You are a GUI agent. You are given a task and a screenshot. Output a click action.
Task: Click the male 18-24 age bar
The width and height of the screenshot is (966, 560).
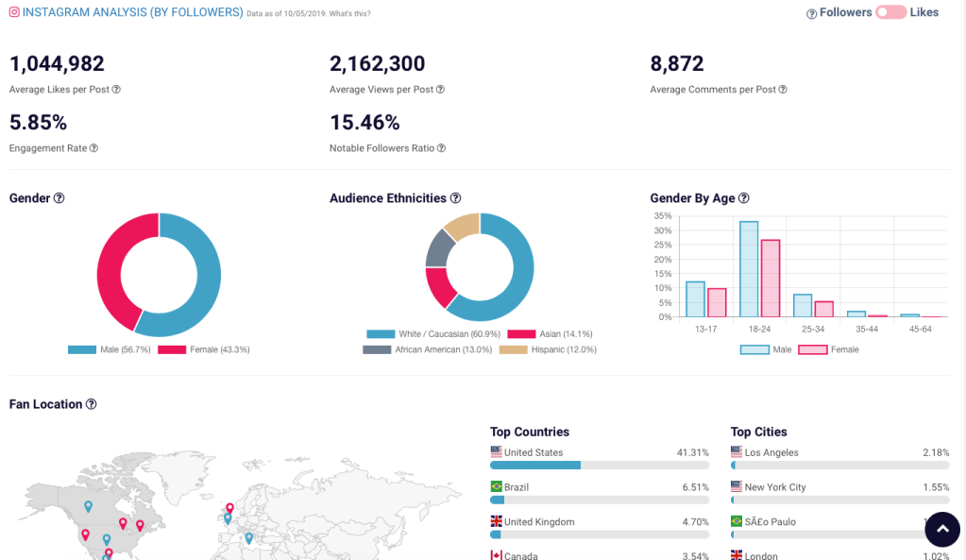click(749, 269)
